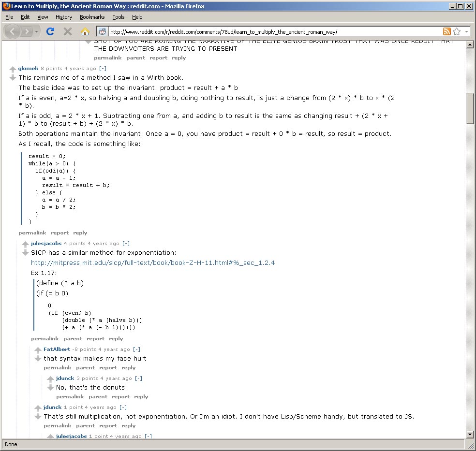Collapse FatAlbert's comment thread
476x451 pixels.
[136, 349]
